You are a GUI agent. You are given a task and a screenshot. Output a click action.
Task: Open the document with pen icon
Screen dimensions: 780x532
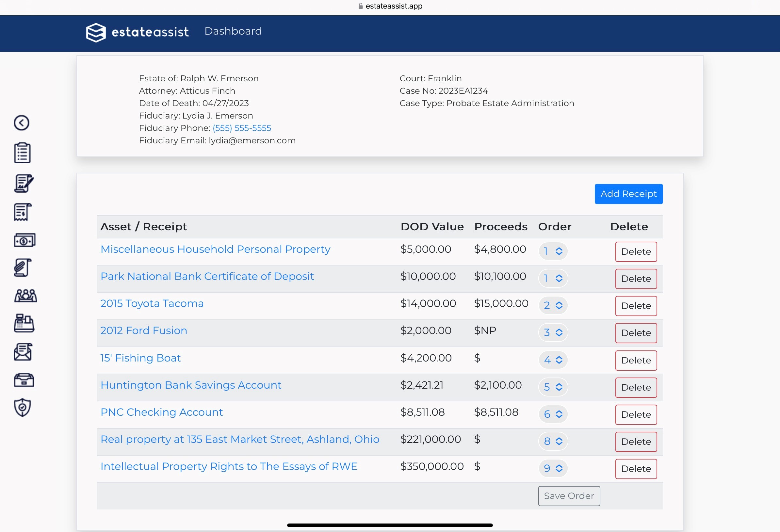point(24,183)
